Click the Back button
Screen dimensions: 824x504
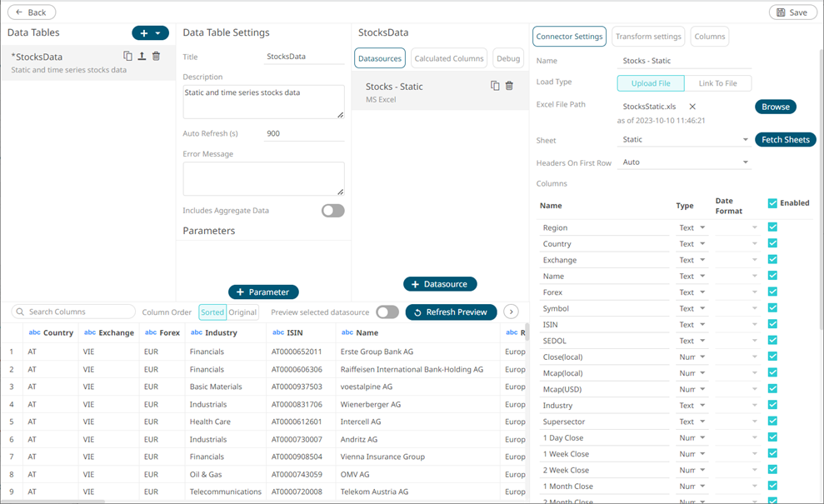[32, 12]
